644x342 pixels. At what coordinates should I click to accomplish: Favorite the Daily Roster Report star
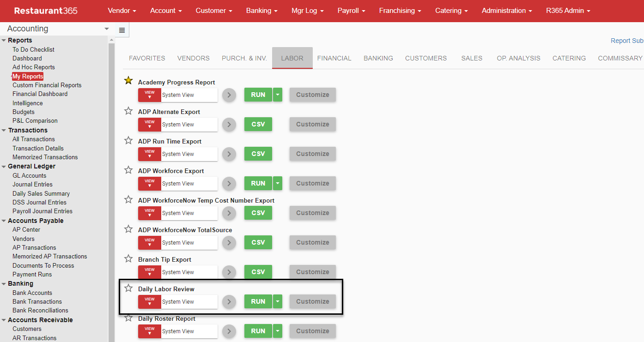pos(128,318)
